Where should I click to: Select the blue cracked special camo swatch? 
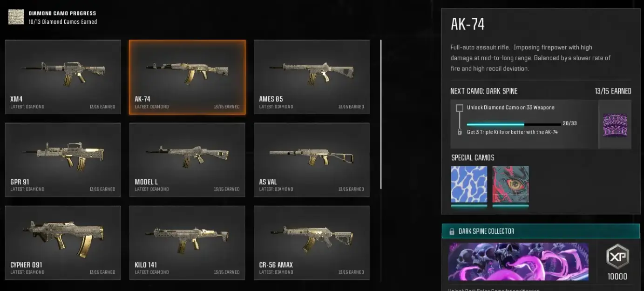pyautogui.click(x=469, y=184)
